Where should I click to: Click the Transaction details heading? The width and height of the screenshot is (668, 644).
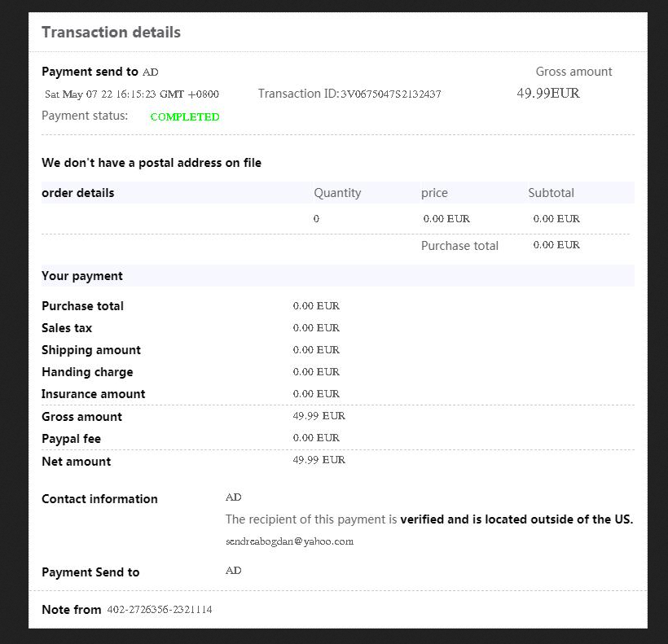pos(111,33)
